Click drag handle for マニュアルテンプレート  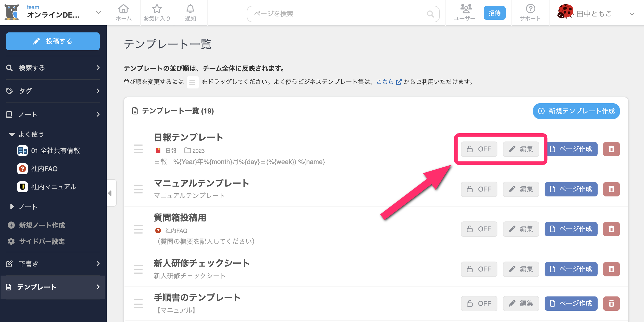click(x=138, y=189)
